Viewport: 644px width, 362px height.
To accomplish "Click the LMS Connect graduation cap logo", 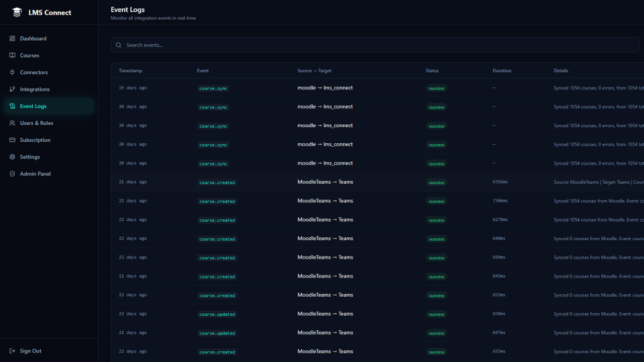I will [x=17, y=13].
